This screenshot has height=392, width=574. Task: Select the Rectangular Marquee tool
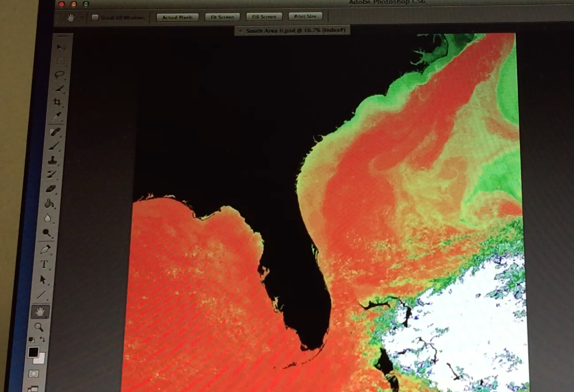pos(61,61)
